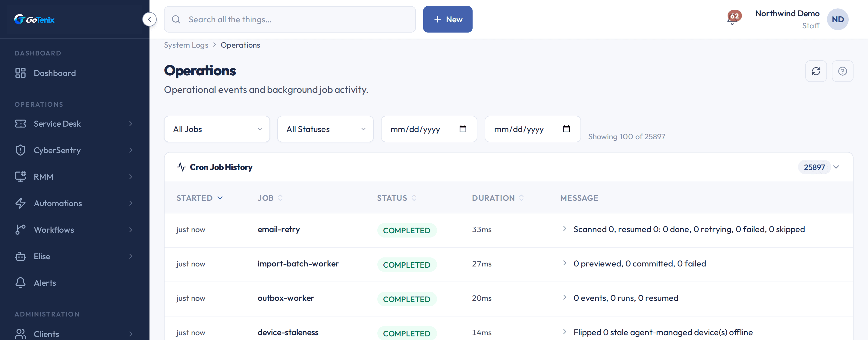Click the Northwind Demo account name
This screenshot has height=340, width=868.
pos(787,14)
